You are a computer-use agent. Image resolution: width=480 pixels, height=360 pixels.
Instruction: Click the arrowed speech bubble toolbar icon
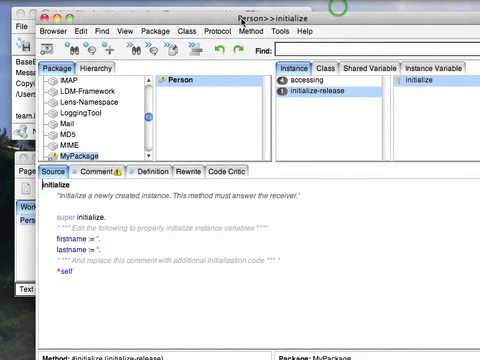click(x=152, y=49)
